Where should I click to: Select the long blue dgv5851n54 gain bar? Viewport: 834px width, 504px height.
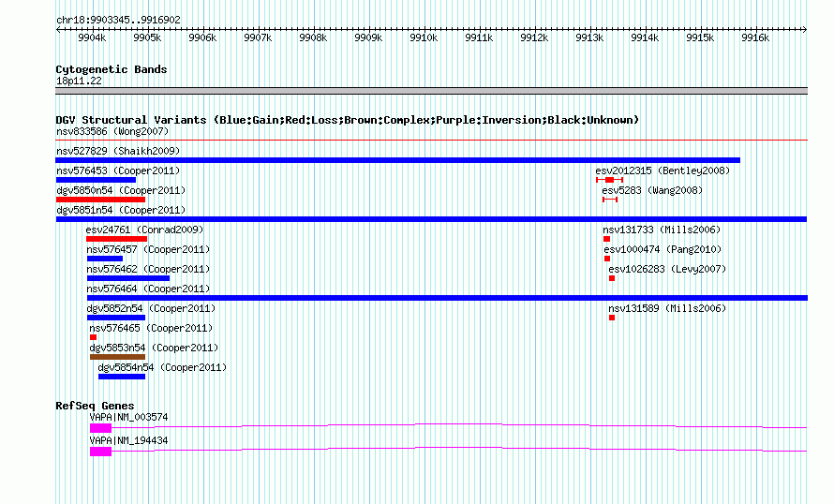click(x=431, y=219)
